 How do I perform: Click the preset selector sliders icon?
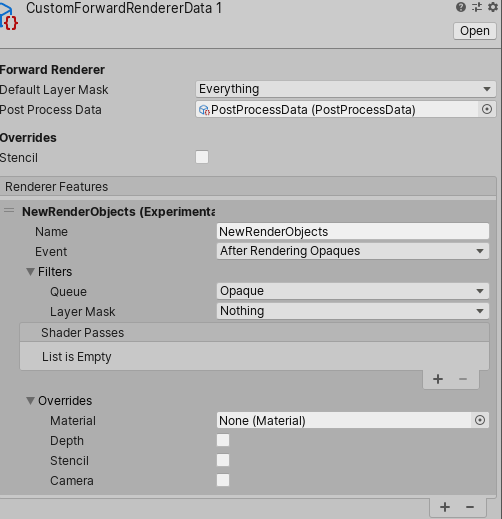477,7
